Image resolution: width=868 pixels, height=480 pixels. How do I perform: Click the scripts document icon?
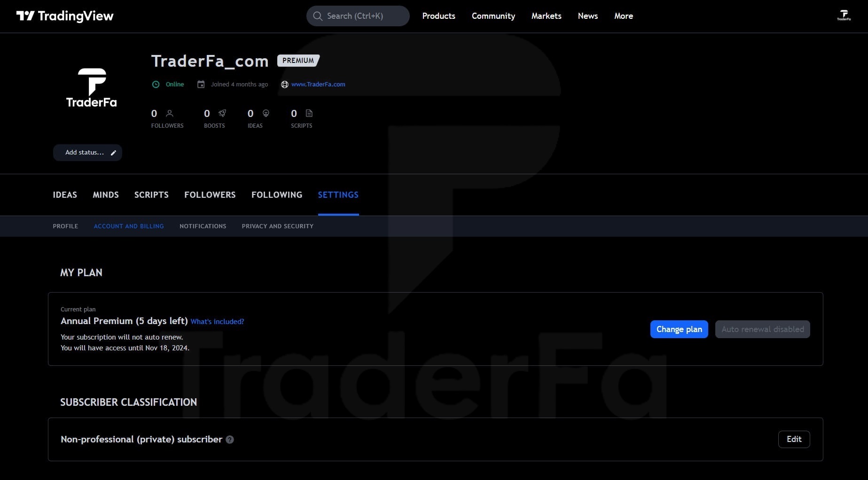[x=309, y=113]
